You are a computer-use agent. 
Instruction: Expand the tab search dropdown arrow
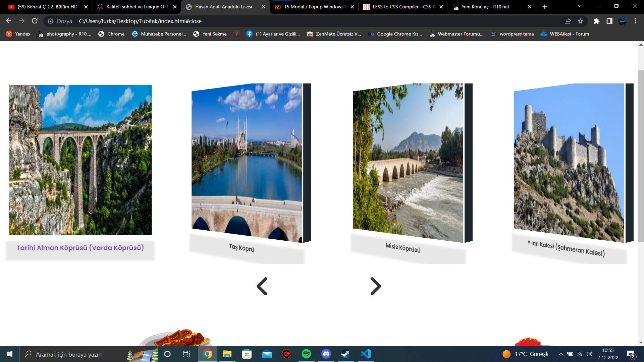(x=579, y=6)
